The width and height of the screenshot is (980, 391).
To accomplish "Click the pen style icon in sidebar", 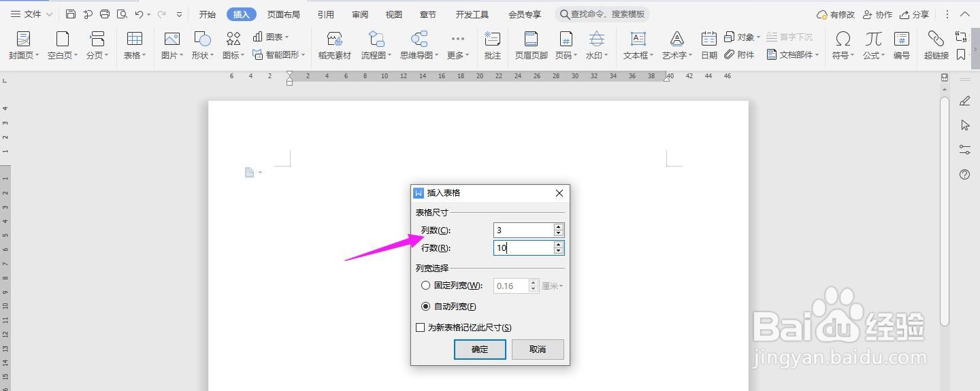I will (x=964, y=101).
